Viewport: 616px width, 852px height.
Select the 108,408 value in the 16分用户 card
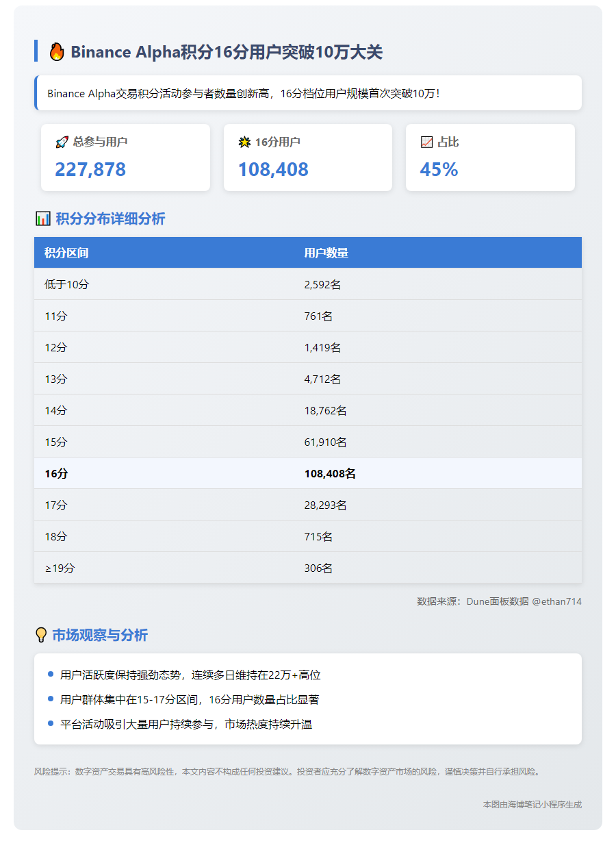(x=273, y=169)
